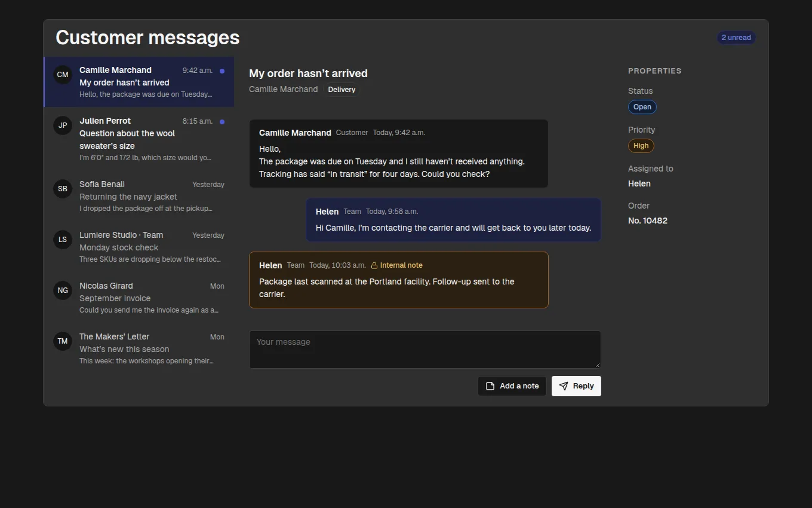Click the Open status badge
This screenshot has width=812, height=508.
pyautogui.click(x=642, y=107)
